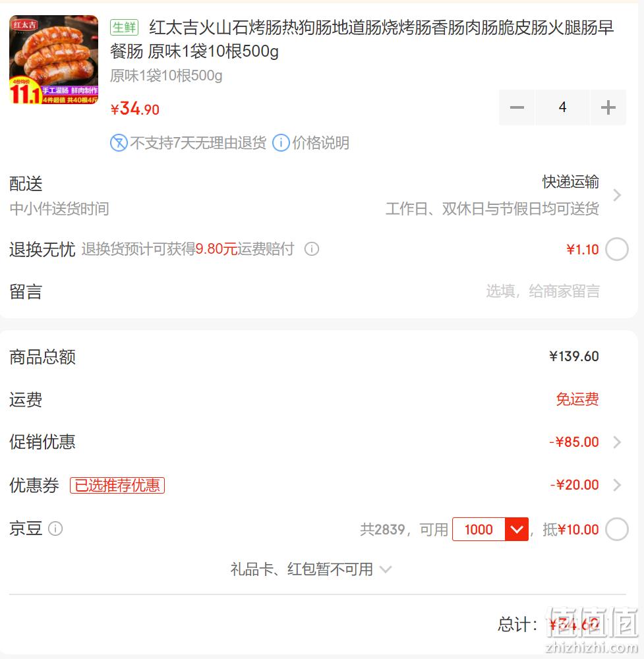Click the 生鲜 tag badge

[x=125, y=28]
